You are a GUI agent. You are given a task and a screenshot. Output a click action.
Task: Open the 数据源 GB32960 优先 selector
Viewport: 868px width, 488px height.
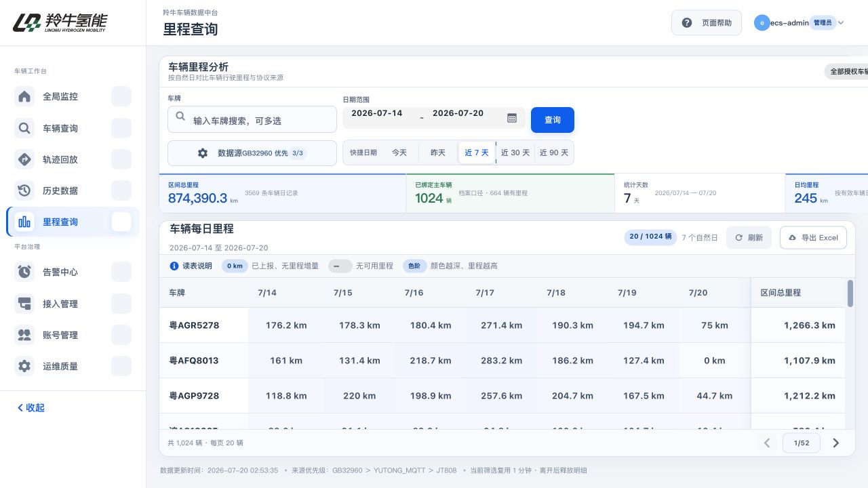(252, 153)
